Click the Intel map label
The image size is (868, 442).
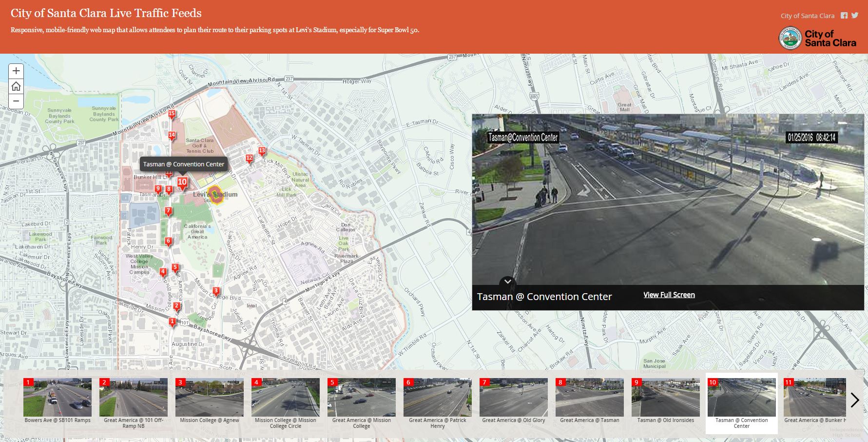click(x=251, y=306)
